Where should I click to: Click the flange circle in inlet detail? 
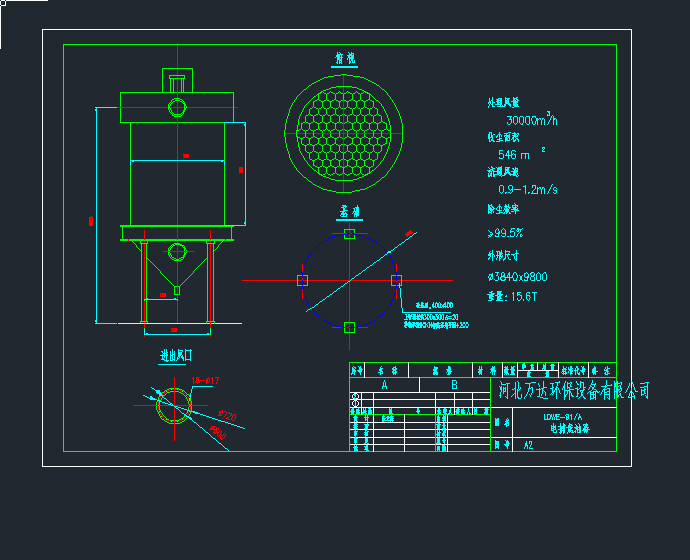point(175,406)
